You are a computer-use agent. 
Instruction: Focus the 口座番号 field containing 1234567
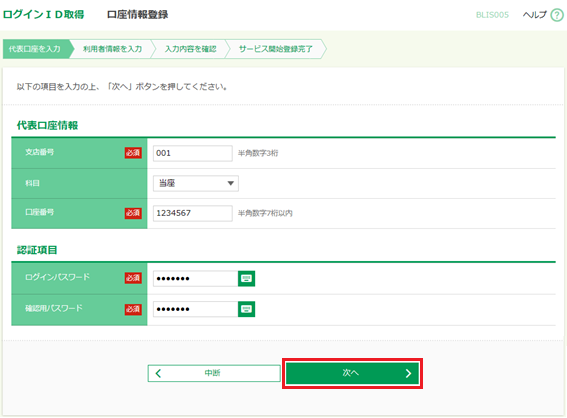[x=193, y=213]
